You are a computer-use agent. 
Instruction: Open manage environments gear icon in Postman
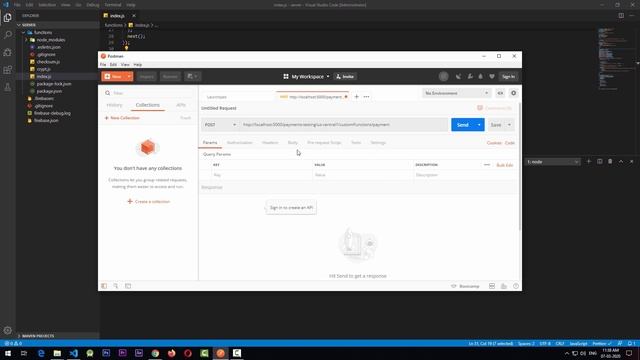tap(513, 93)
